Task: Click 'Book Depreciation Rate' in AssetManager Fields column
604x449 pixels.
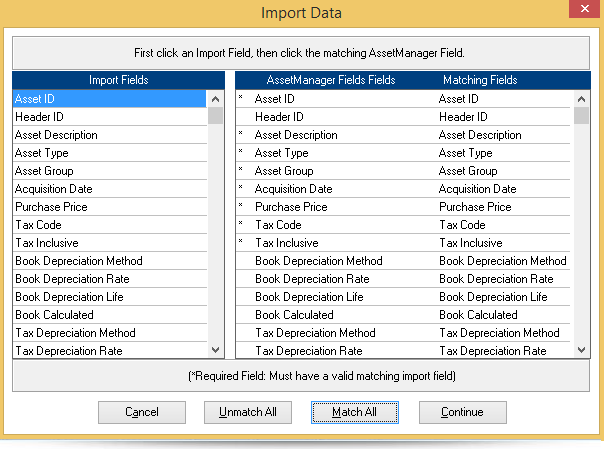Action: coord(312,279)
